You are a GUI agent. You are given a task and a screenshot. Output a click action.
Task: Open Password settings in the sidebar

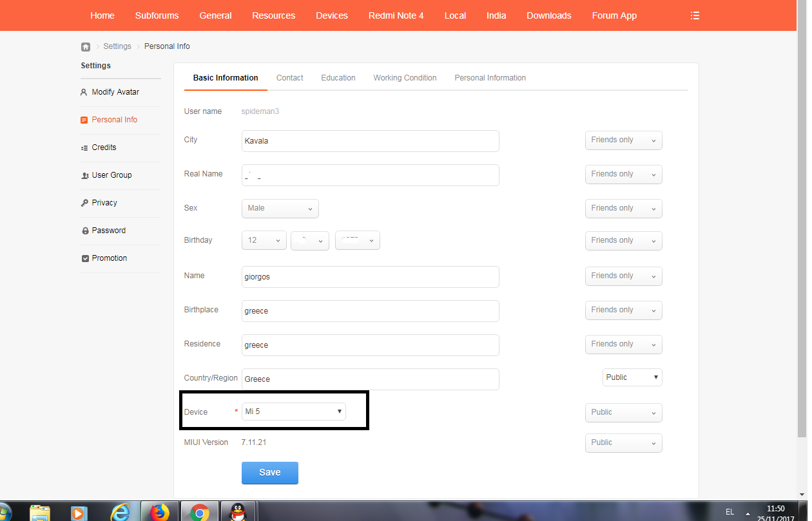point(108,231)
